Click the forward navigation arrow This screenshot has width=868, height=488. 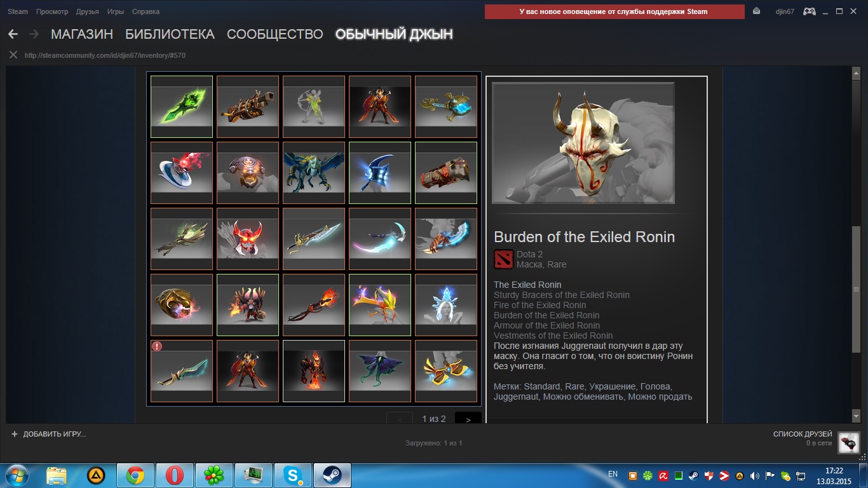coord(34,34)
